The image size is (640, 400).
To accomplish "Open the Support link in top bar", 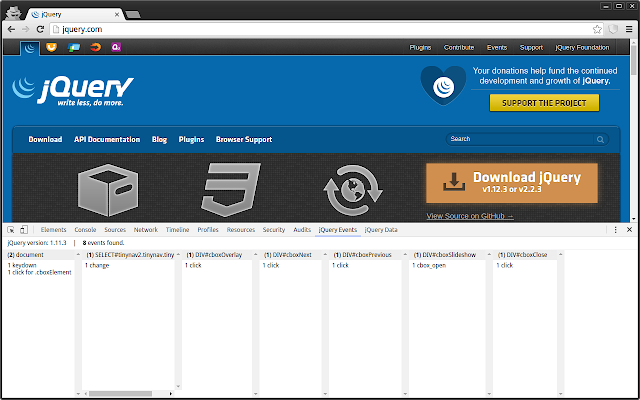I will pyautogui.click(x=531, y=47).
